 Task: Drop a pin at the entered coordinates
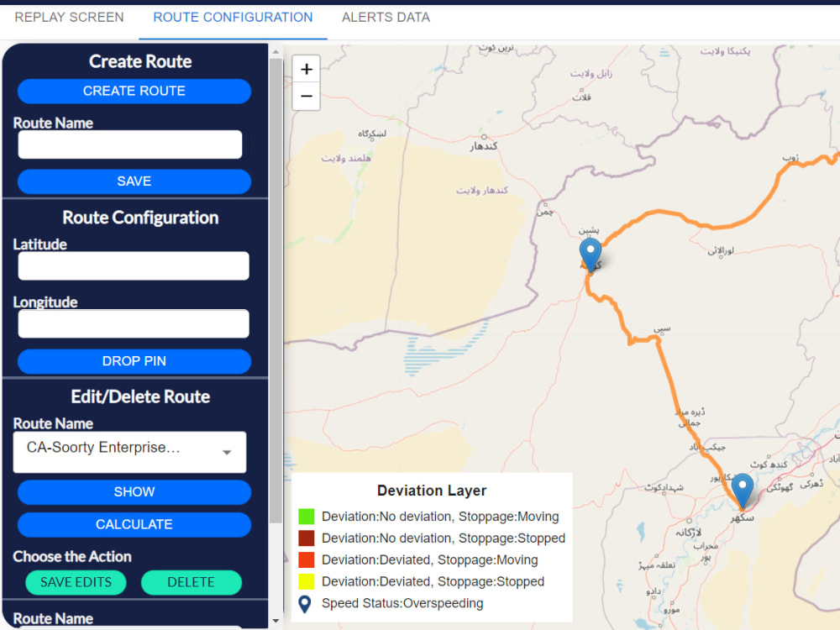pos(134,361)
